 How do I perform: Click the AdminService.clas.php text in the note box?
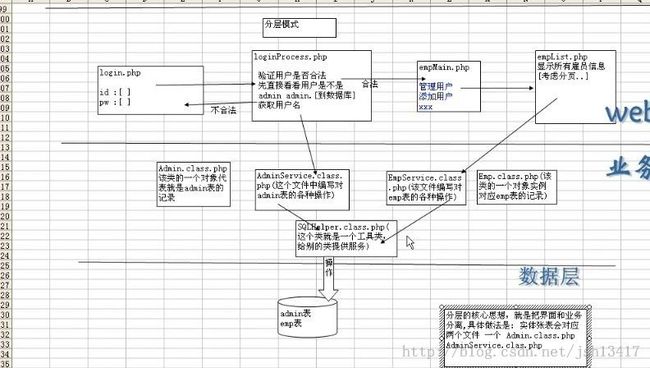[494, 345]
